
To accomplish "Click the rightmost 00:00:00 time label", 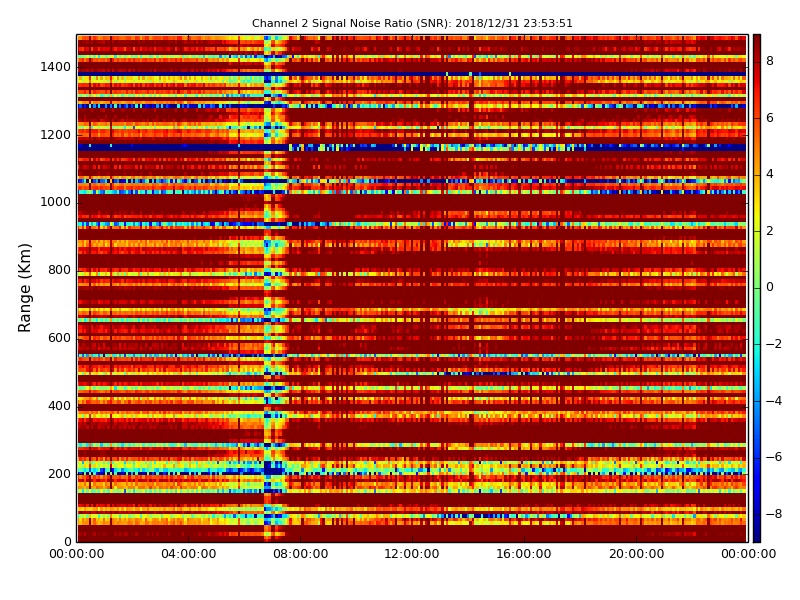I will point(748,554).
